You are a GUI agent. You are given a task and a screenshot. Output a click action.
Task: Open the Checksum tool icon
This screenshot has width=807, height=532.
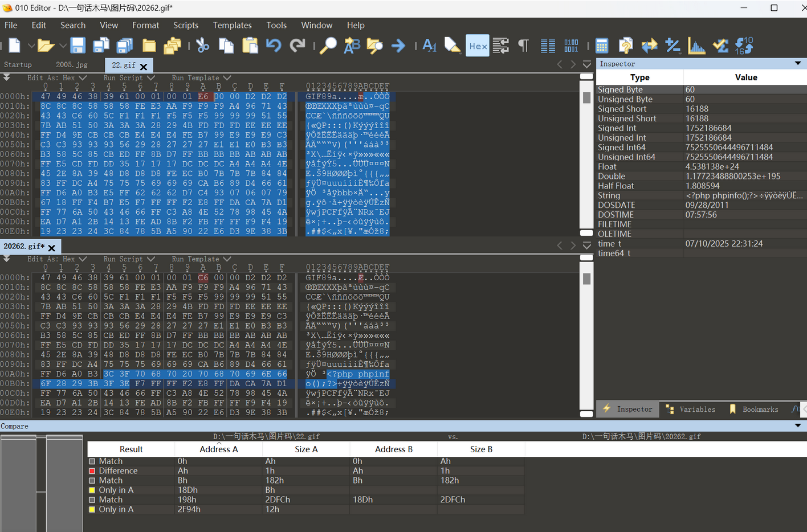(720, 46)
